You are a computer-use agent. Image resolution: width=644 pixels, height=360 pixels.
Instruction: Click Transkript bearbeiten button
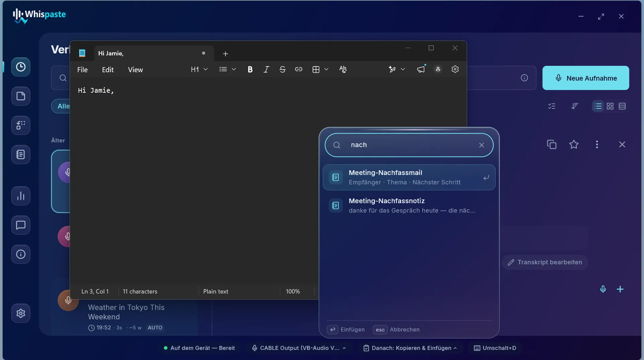click(545, 262)
